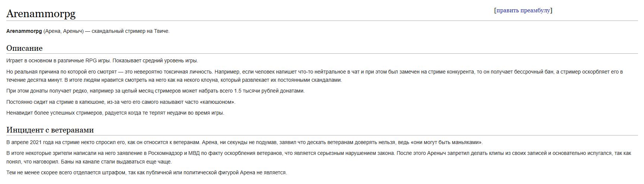The height and width of the screenshot is (184, 644).
Task: Click the abbreviation «МВД» in the text
Action: 194,153
